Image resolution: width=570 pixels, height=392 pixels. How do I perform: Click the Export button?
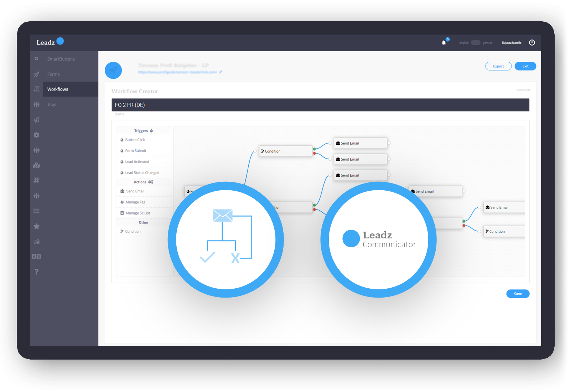(x=498, y=66)
